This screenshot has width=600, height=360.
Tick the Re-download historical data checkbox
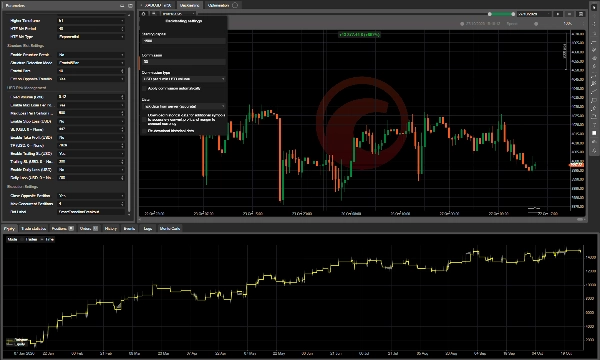coord(144,130)
